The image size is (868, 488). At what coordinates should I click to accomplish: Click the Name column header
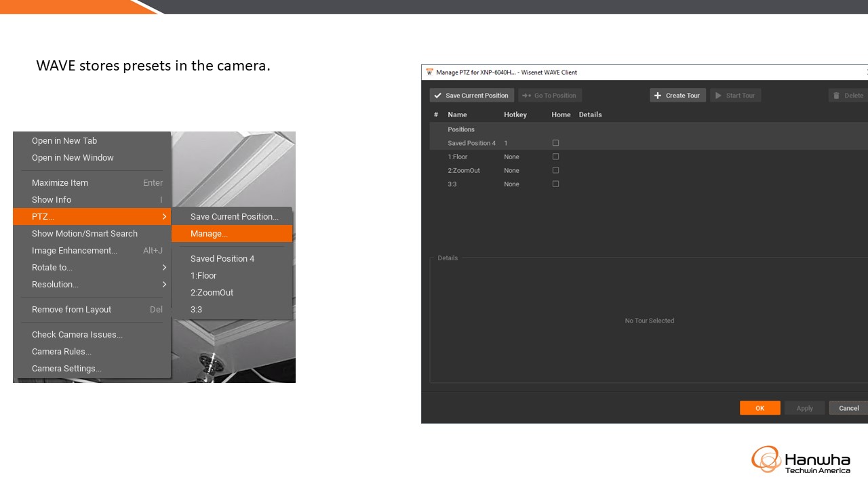click(x=457, y=115)
